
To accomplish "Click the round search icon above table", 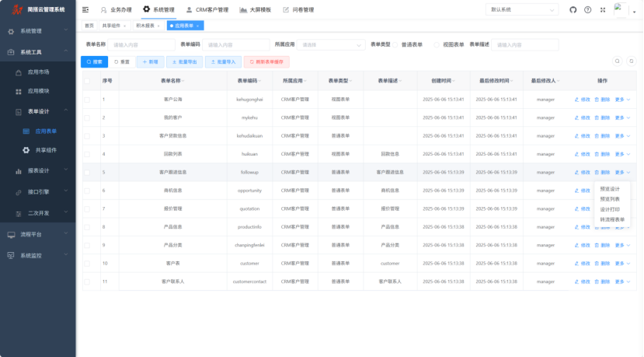I will [x=617, y=61].
